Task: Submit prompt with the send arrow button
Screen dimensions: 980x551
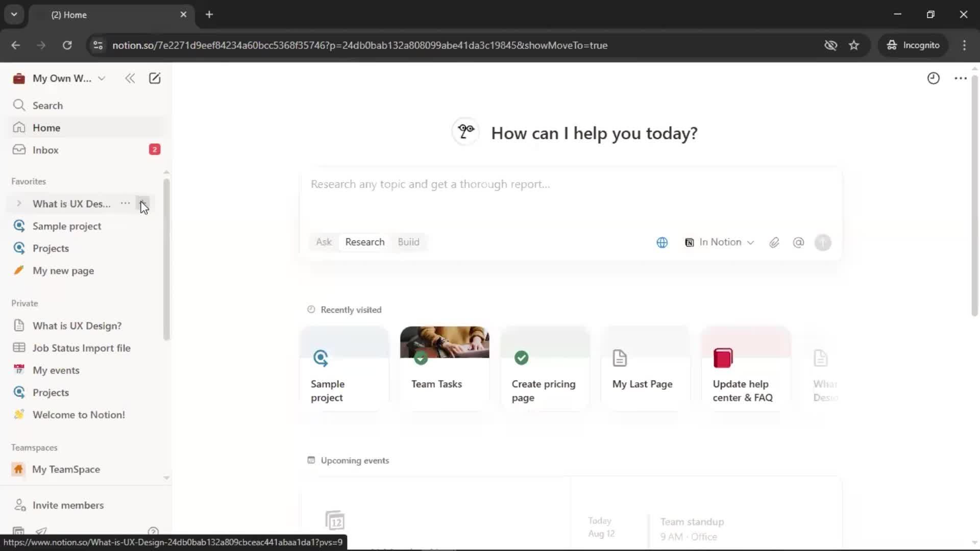Action: (823, 243)
